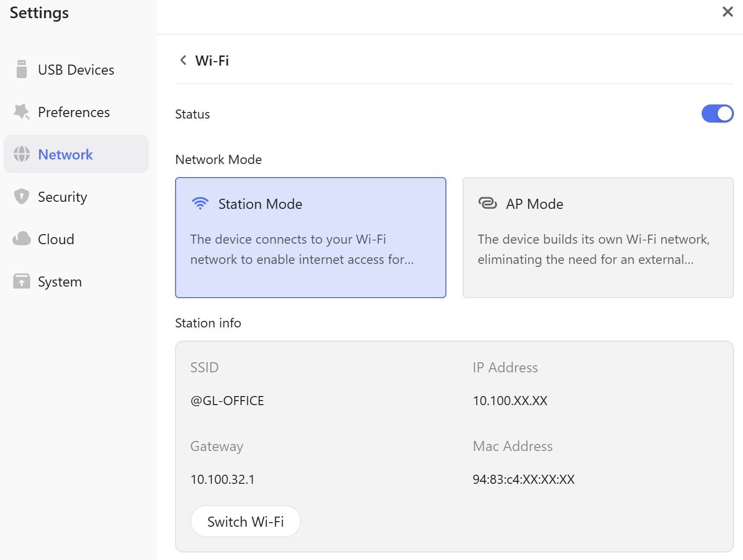Click the Station info heading
Viewport: 743px width, 560px height.
pyautogui.click(x=208, y=323)
